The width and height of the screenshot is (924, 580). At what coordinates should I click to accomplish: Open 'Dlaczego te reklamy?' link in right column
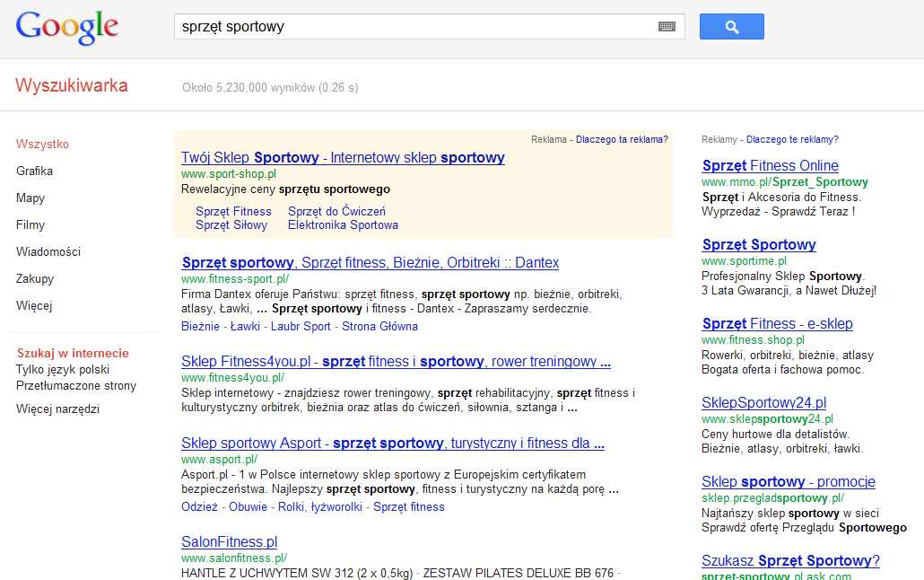(x=792, y=139)
